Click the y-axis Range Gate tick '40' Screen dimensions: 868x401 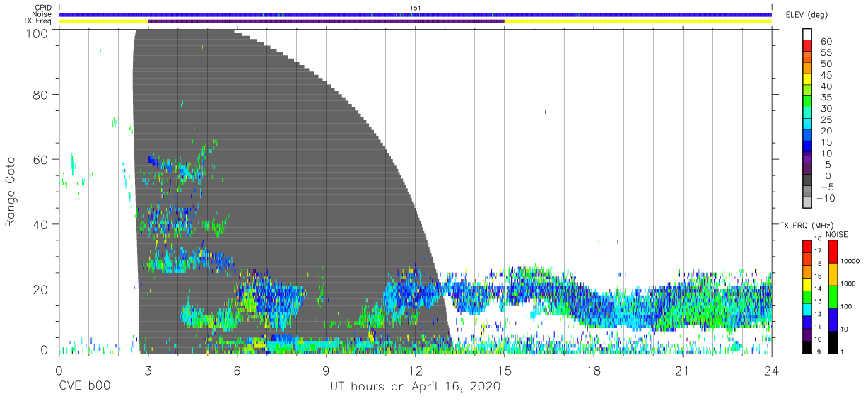point(40,224)
